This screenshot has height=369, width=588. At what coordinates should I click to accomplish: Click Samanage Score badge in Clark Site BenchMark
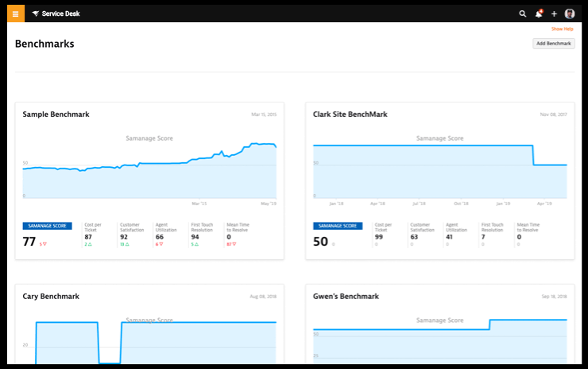(x=338, y=226)
